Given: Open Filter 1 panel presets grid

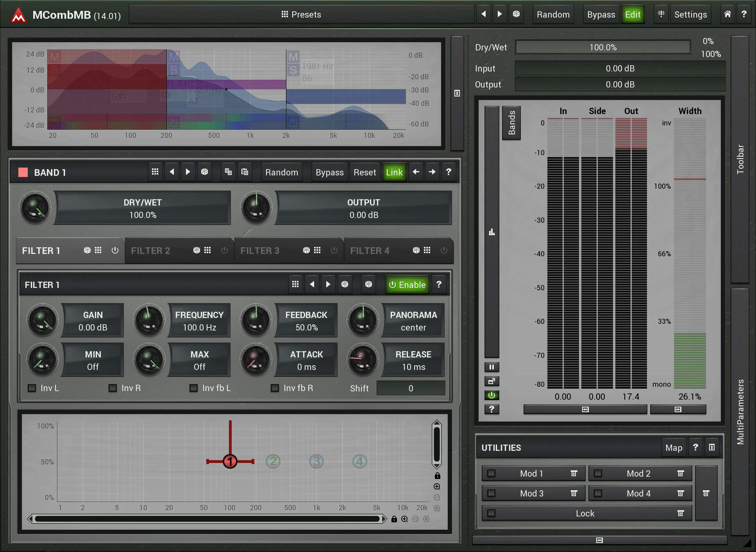Looking at the screenshot, I should [x=295, y=284].
